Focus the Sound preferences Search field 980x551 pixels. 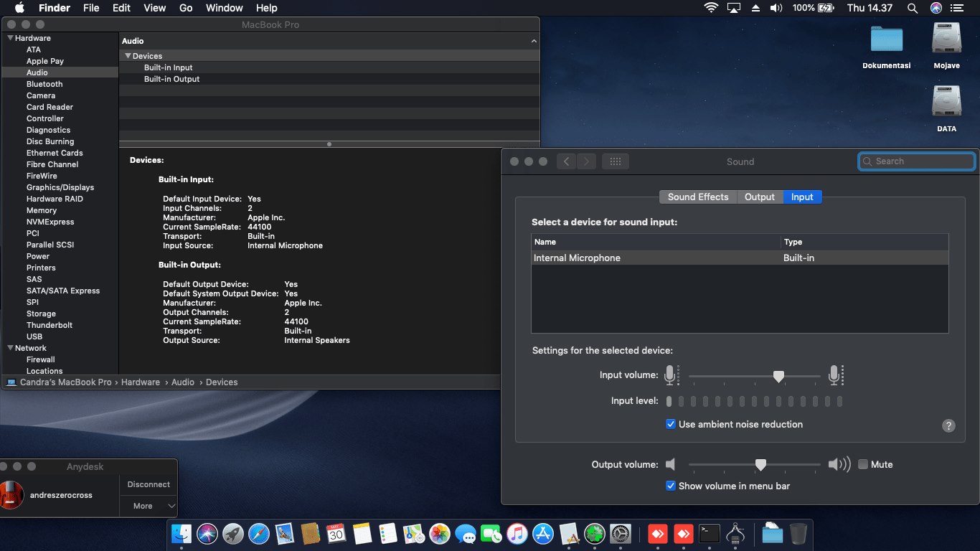(917, 161)
